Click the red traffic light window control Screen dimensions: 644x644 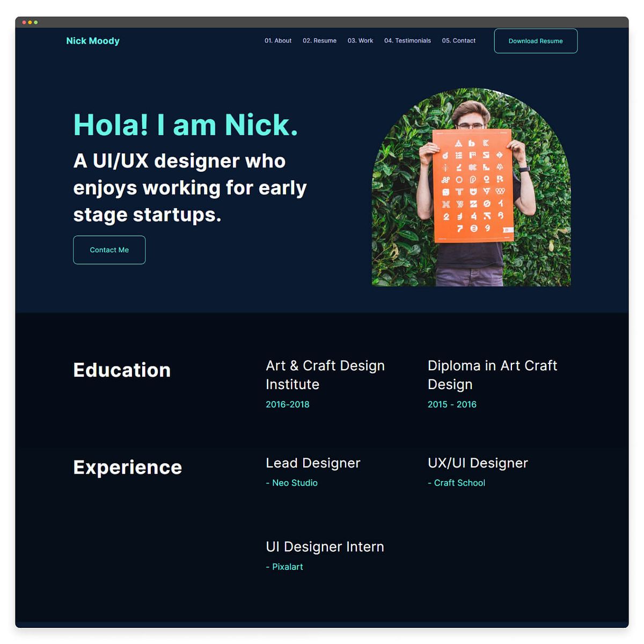(x=24, y=22)
